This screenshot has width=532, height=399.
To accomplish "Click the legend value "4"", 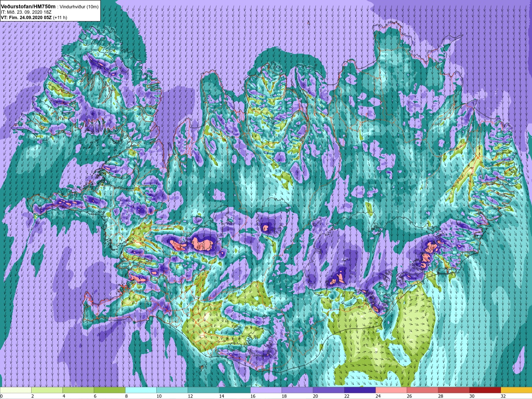I will 64,397.
